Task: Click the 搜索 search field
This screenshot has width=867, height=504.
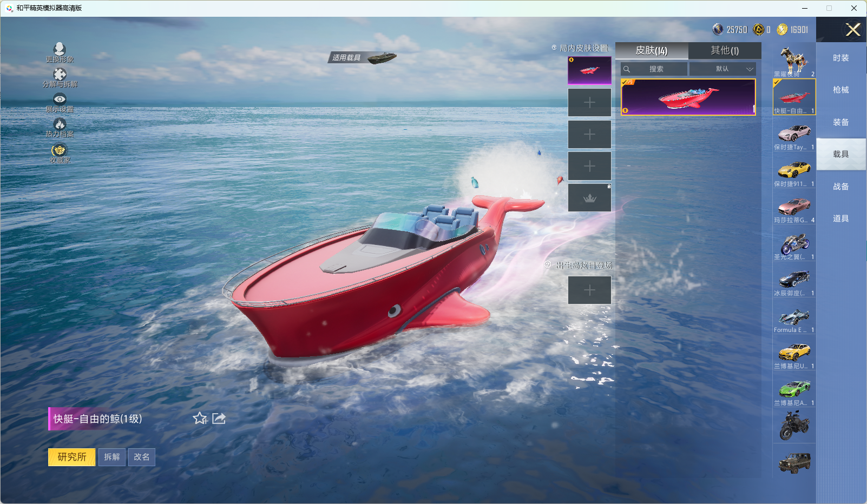Action: [654, 69]
